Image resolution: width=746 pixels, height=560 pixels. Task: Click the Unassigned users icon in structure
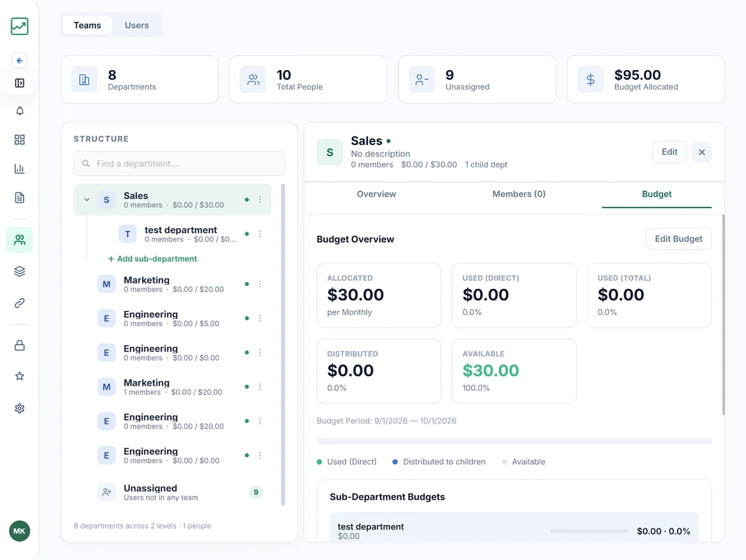tap(106, 492)
